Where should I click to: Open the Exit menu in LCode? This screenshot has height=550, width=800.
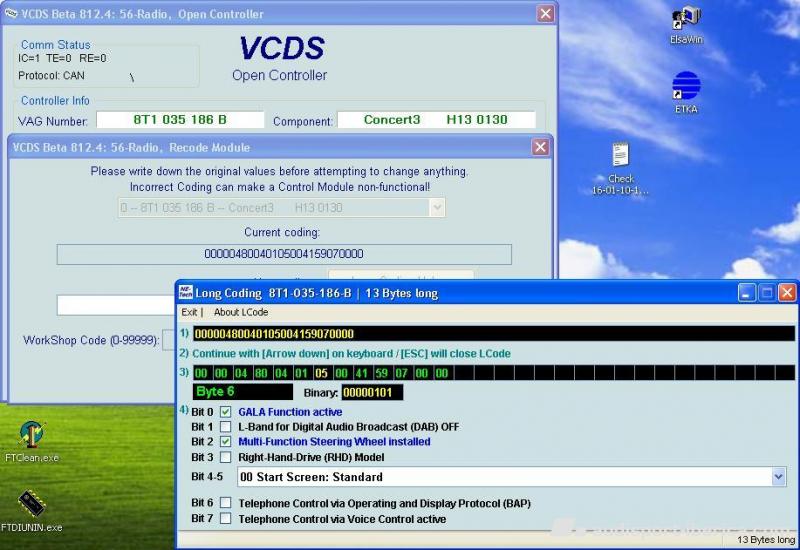(x=189, y=312)
